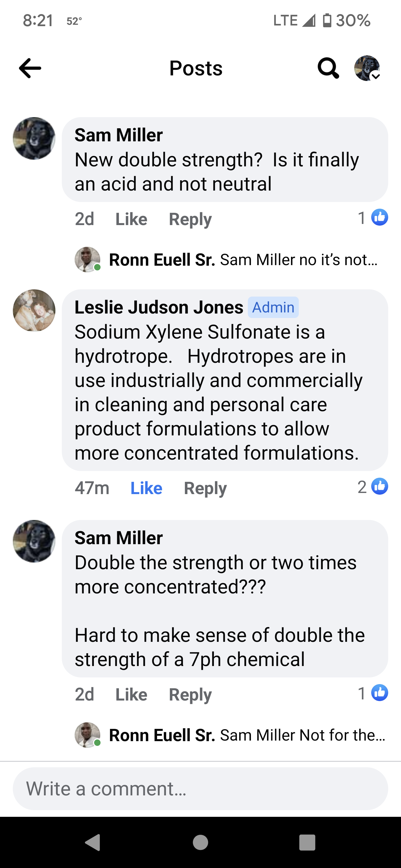
Task: Unlike Leslie Judson Jones's hydrotrope comment
Action: coord(146,488)
